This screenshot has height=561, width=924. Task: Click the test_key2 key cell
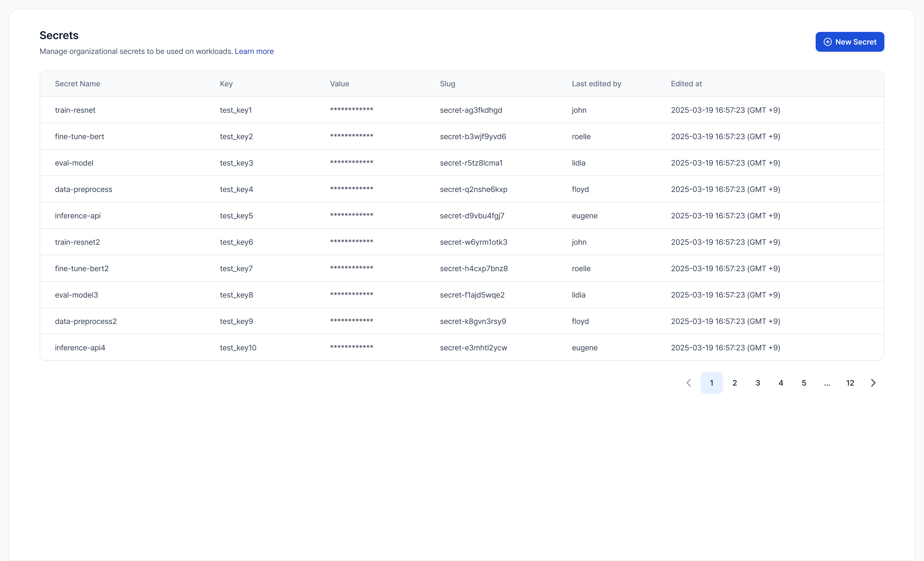pos(236,136)
